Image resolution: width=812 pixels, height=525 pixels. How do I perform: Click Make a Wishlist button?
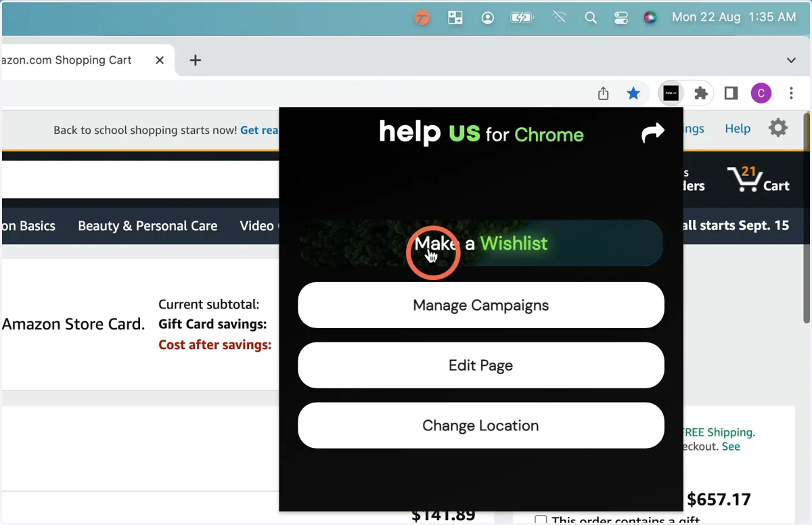[481, 243]
